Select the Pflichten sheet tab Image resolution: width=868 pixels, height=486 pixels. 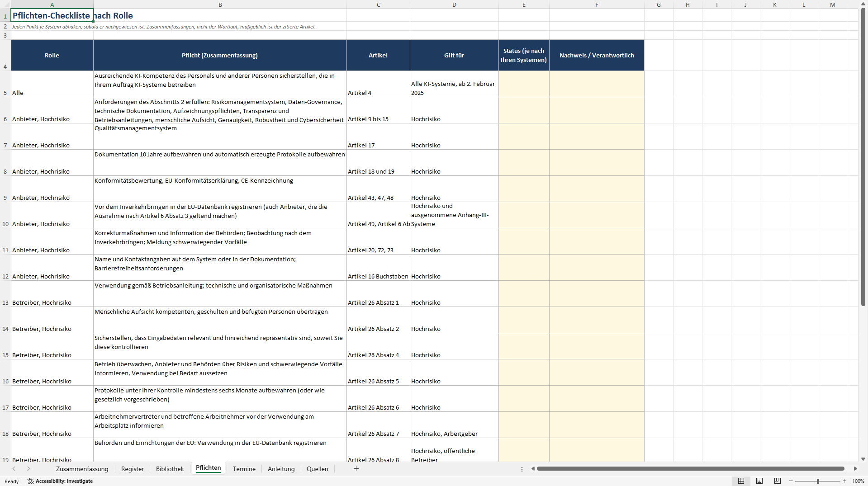click(209, 468)
